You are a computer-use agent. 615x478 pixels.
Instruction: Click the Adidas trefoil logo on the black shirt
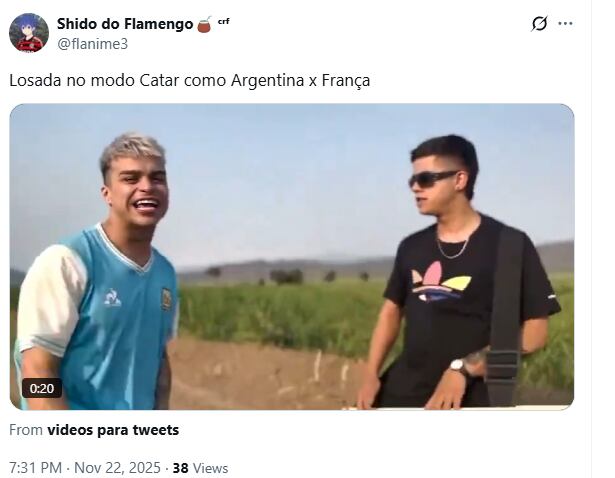(x=441, y=283)
